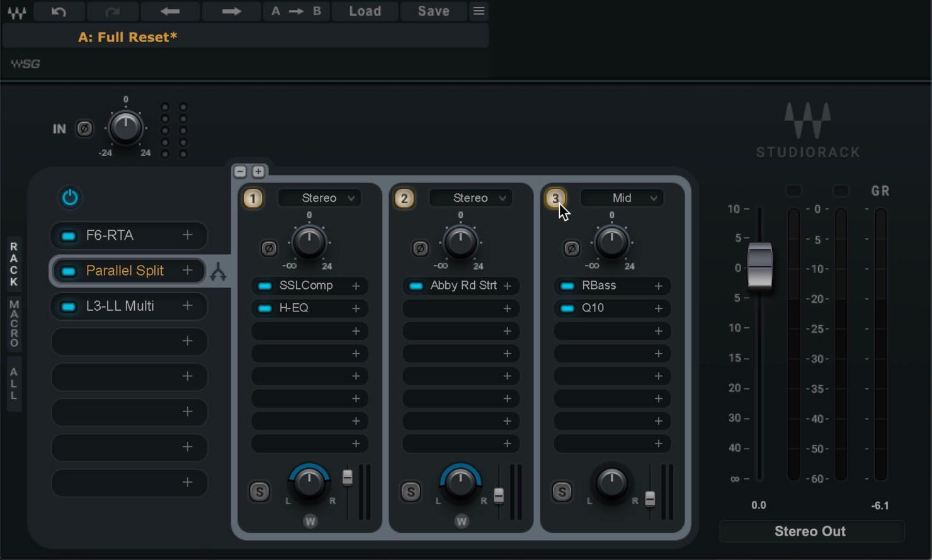Select split number 1
932x560 pixels.
point(253,199)
